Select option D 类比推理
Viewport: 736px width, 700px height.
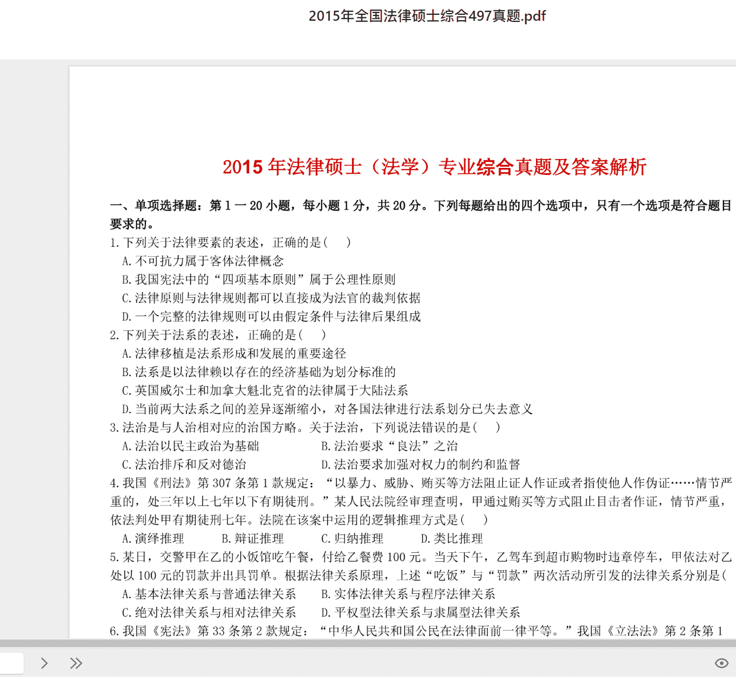click(x=452, y=539)
